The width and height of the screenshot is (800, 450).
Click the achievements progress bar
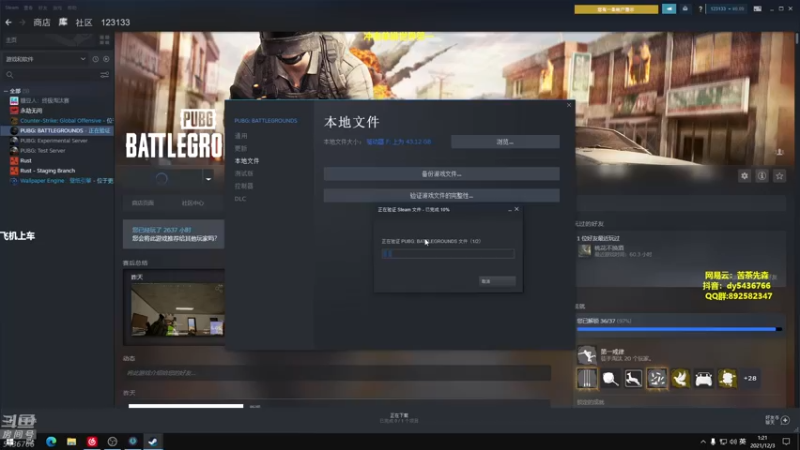coord(679,330)
